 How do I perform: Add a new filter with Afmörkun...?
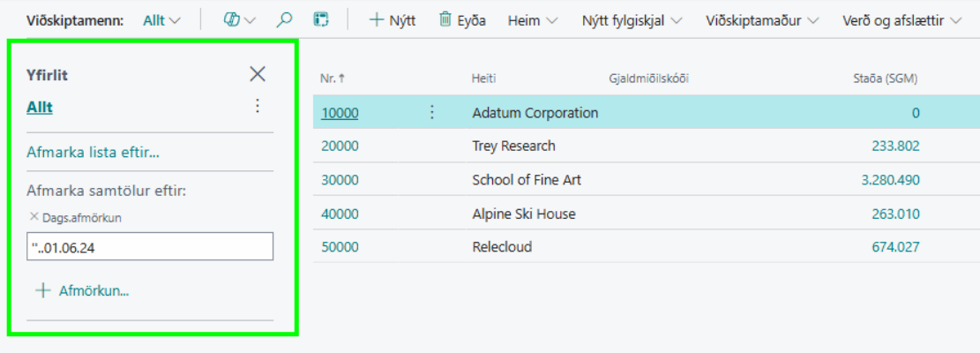[x=82, y=290]
